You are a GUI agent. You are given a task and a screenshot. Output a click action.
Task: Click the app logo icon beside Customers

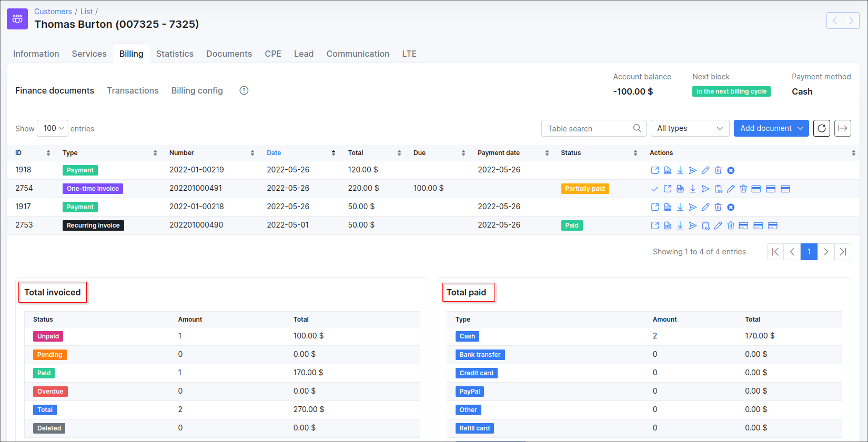coord(17,19)
